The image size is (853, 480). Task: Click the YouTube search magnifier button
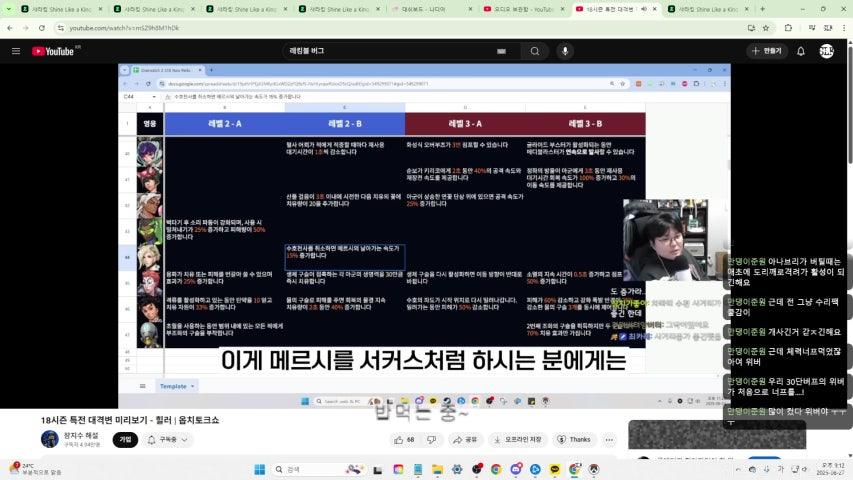click(535, 51)
